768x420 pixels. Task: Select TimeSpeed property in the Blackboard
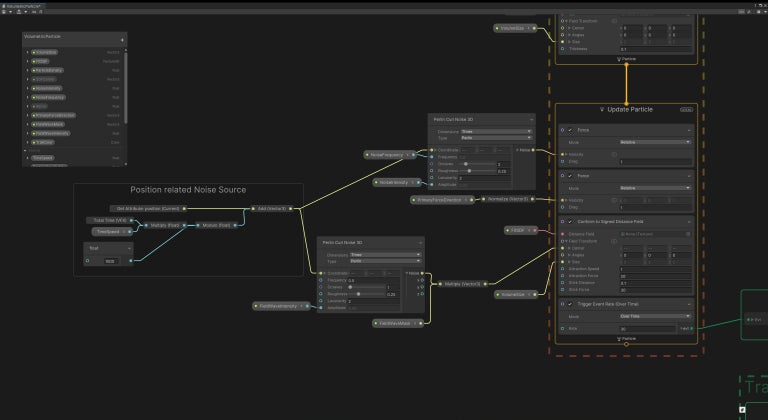43,158
